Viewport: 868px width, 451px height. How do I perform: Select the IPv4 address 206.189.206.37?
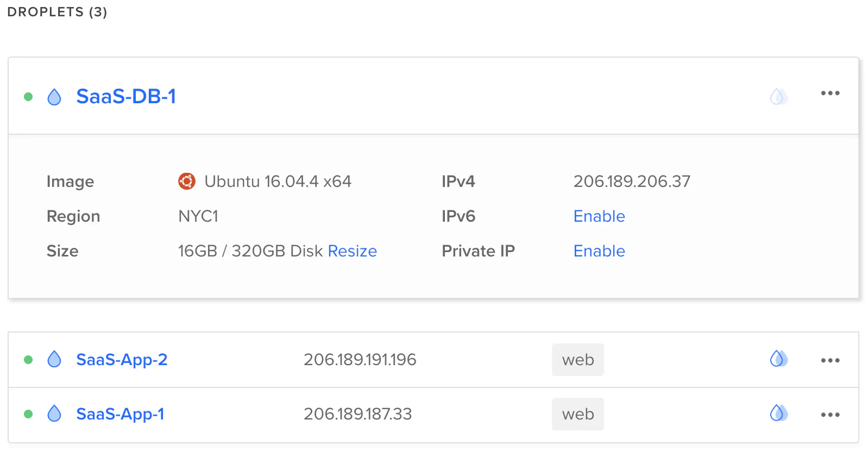tap(632, 181)
